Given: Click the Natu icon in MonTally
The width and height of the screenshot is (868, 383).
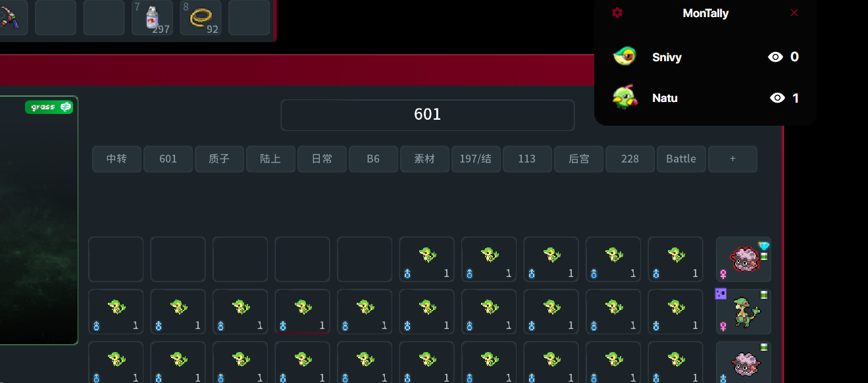Looking at the screenshot, I should [625, 97].
